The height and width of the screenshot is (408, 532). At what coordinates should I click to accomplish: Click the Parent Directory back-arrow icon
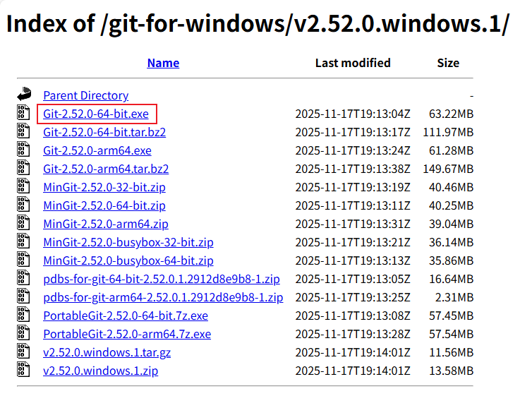pos(25,95)
